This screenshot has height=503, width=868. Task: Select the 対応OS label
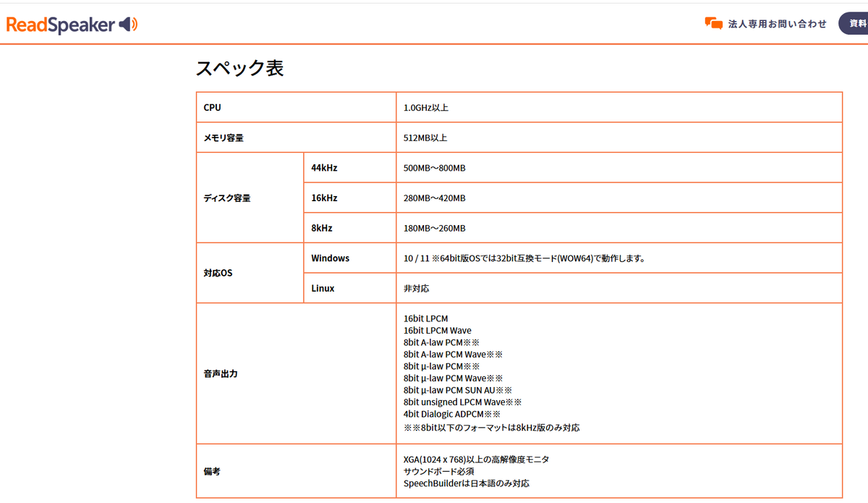click(218, 273)
